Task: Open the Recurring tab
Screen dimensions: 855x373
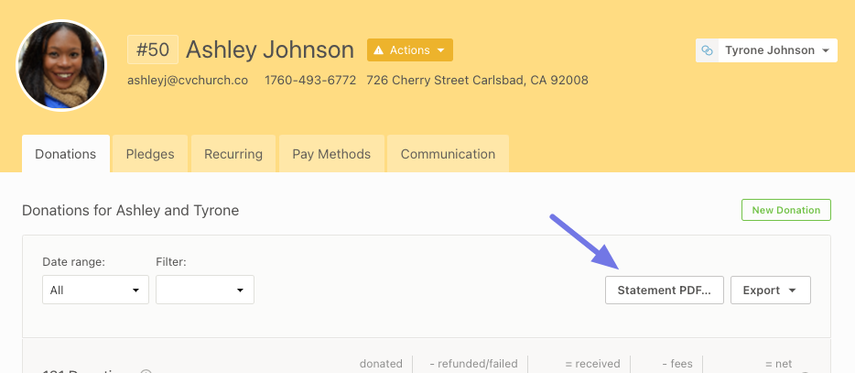Action: tap(233, 154)
